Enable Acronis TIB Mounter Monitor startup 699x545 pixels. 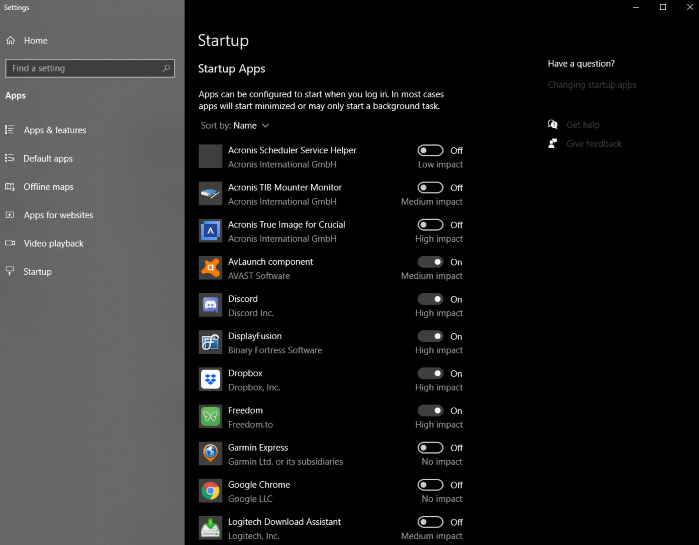coord(430,188)
